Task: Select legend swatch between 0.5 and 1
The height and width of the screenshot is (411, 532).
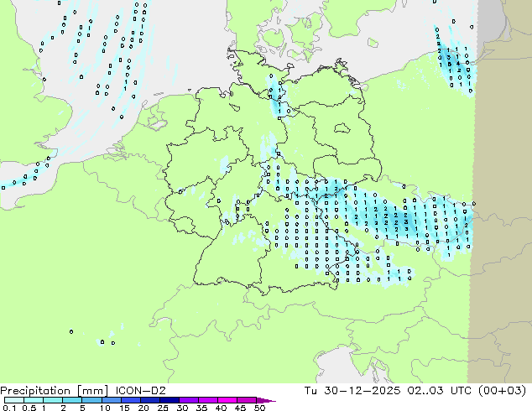Action: tap(34, 400)
